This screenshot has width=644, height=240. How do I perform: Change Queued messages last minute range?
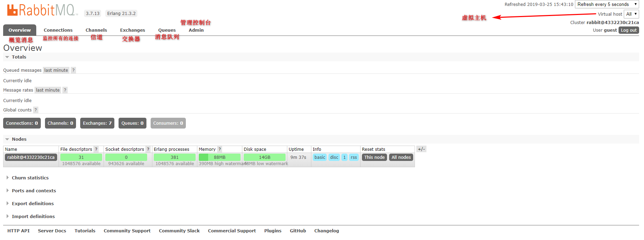point(56,70)
